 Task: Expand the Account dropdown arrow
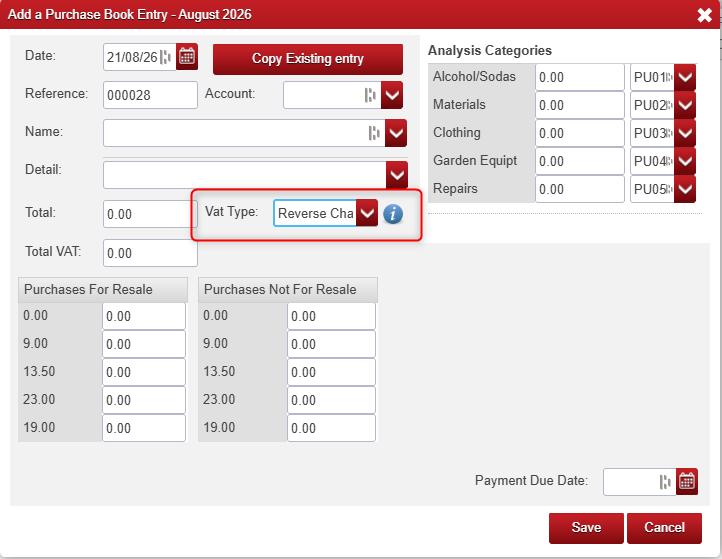pyautogui.click(x=392, y=95)
